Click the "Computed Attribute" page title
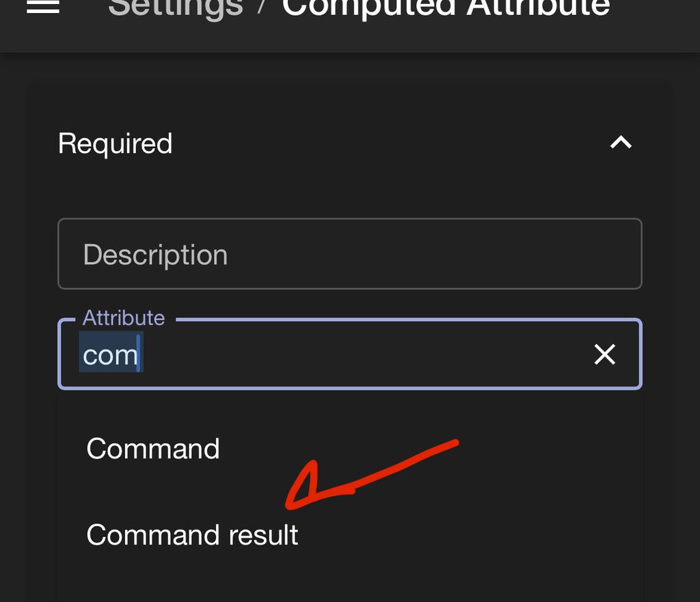The width and height of the screenshot is (700, 602). coord(446,8)
